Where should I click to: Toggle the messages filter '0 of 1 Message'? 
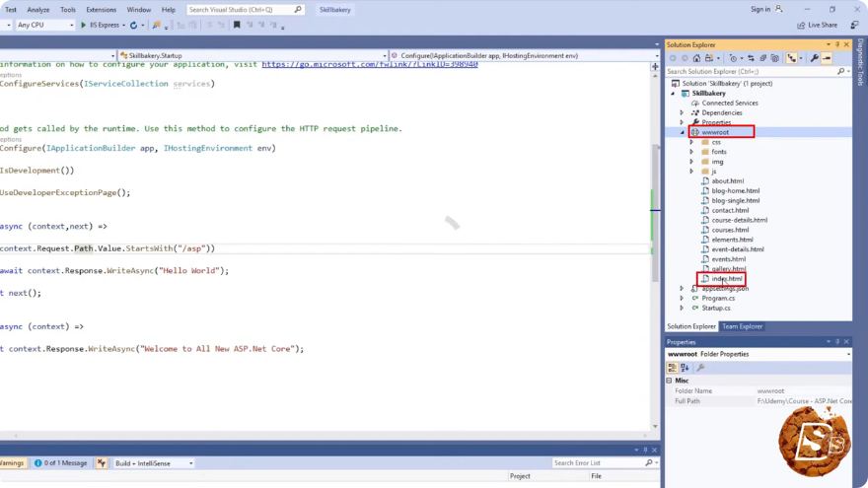pyautogui.click(x=60, y=463)
